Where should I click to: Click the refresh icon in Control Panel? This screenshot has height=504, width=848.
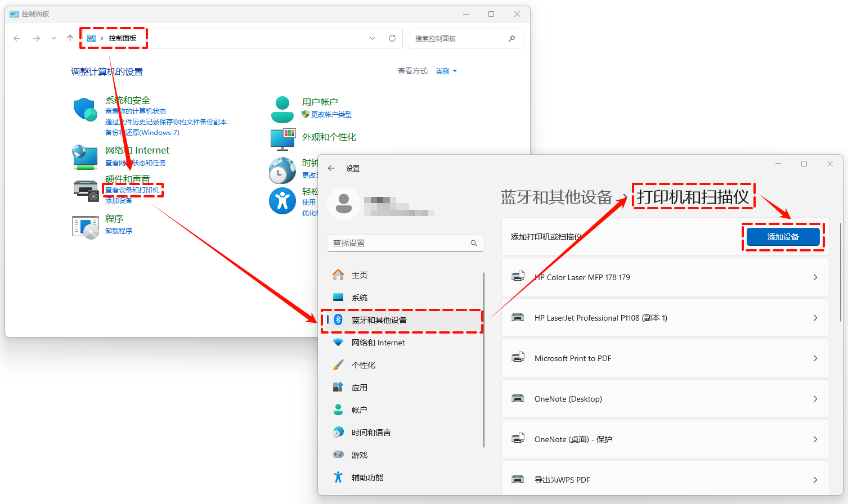point(392,38)
